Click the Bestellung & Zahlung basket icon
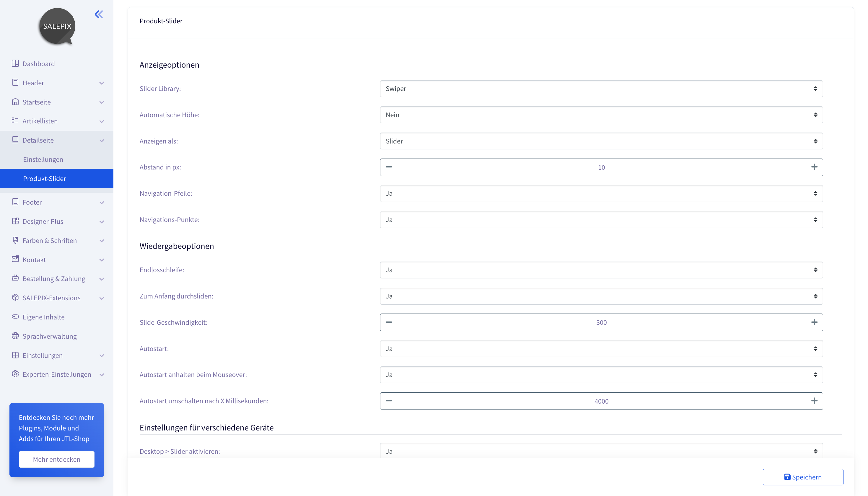 click(15, 278)
